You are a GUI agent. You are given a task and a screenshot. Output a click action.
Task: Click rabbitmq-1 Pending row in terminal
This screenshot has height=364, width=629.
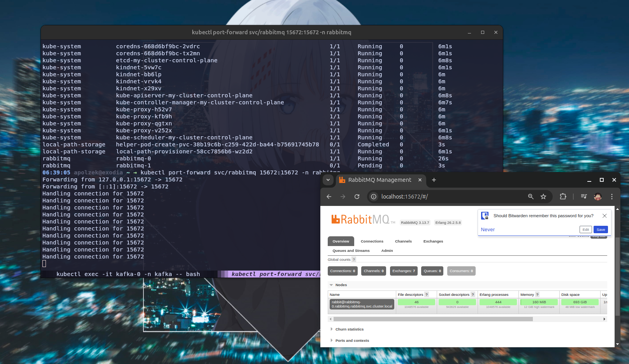(247, 165)
